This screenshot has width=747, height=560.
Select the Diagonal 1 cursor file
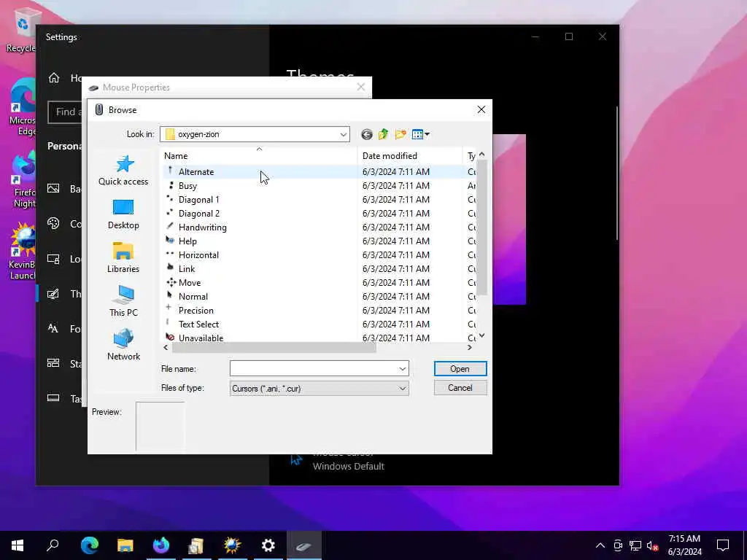(x=260, y=200)
